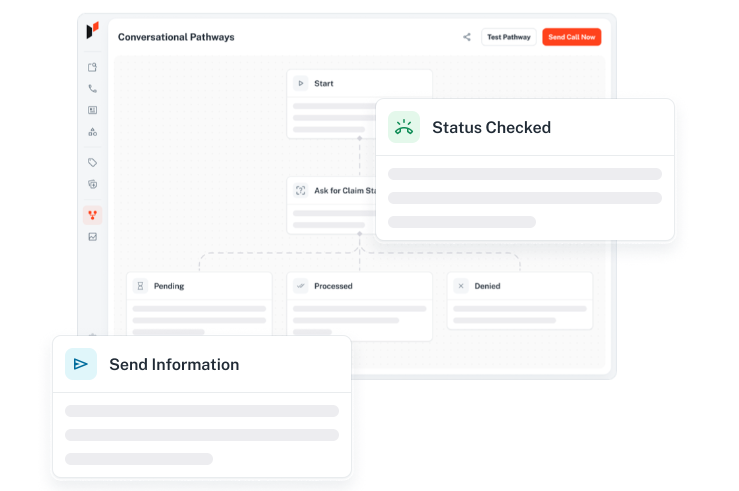Viewport: 739px width, 491px height.
Task: Open the tag sidebar icon
Action: (x=92, y=163)
